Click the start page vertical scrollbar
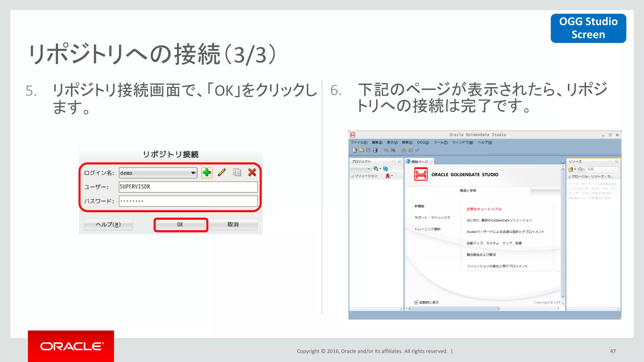Screen dimensions: 644x362 (563, 233)
